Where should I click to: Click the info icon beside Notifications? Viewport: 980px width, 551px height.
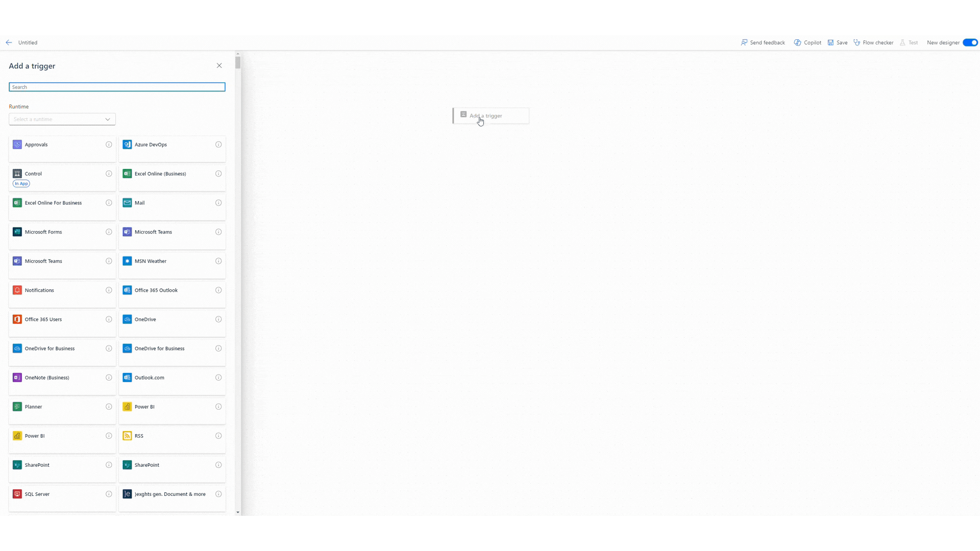(109, 290)
